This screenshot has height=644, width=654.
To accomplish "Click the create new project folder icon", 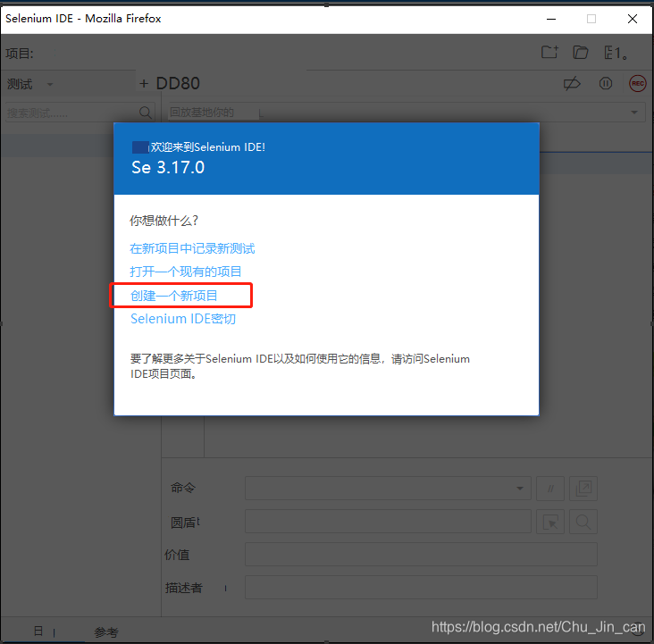I will (549, 52).
